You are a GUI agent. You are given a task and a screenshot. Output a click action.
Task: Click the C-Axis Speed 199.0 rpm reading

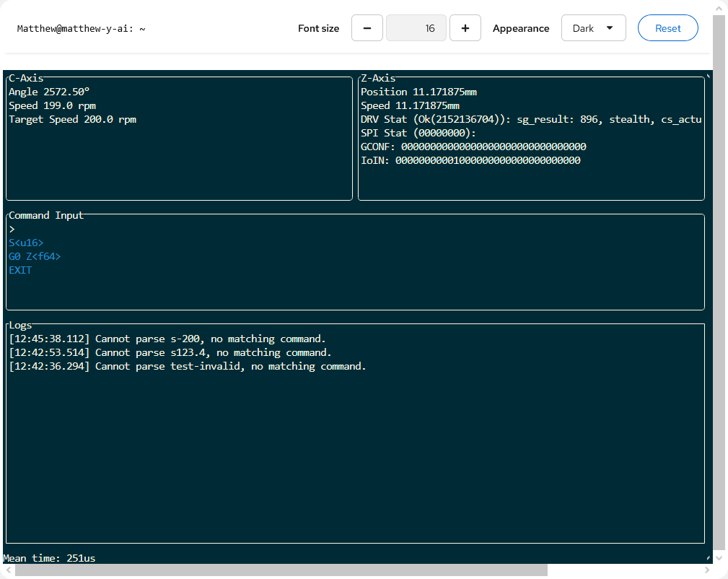[x=52, y=106]
